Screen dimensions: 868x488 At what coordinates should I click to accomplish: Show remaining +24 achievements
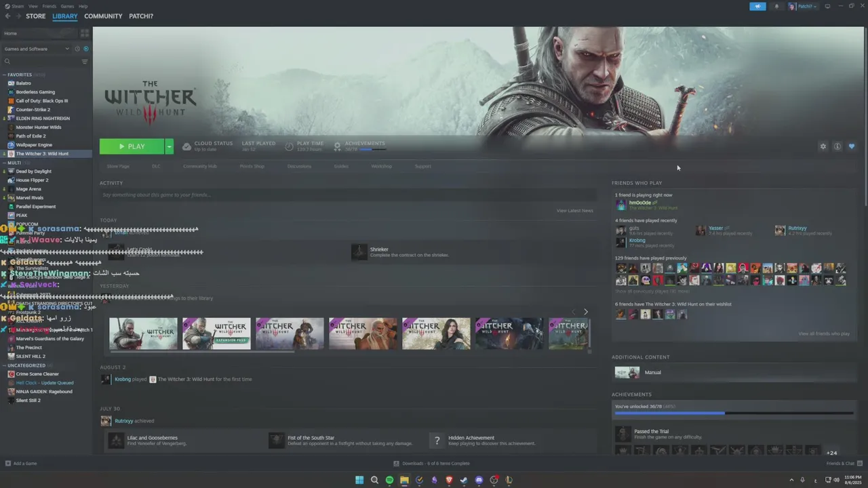click(831, 453)
